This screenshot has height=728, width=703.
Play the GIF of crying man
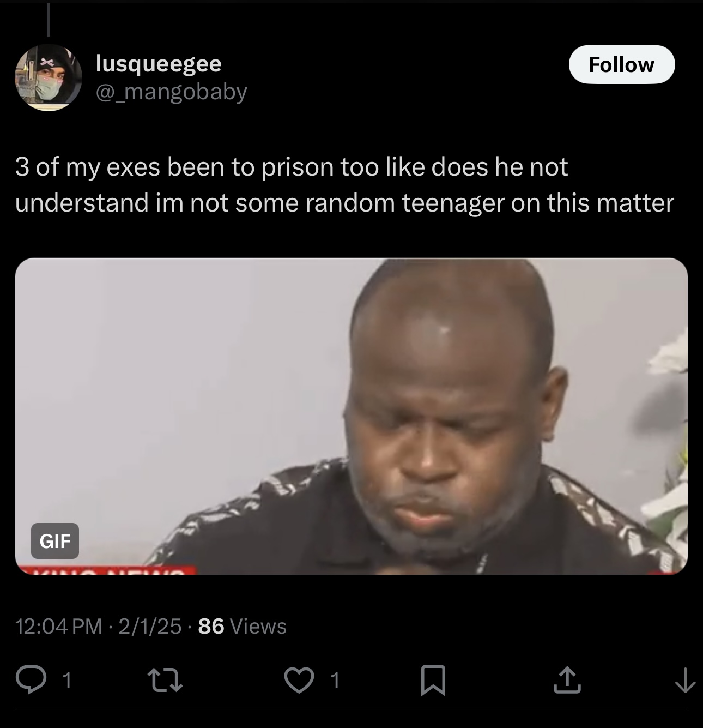pos(351,416)
